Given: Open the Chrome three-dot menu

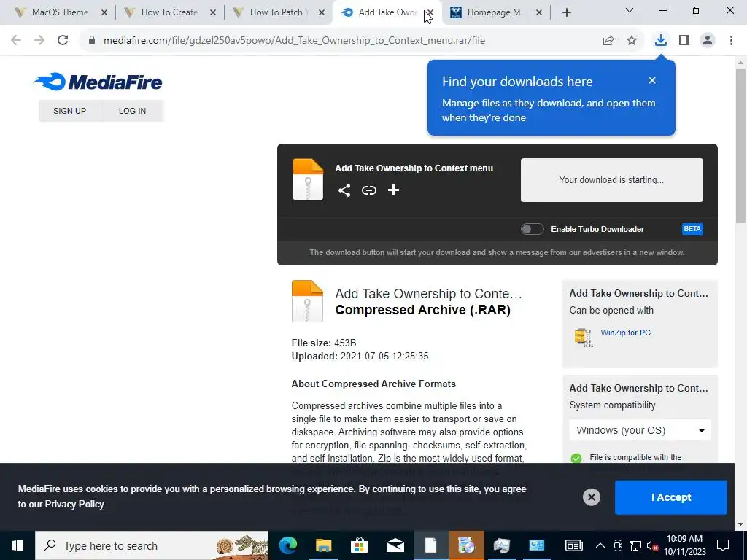Looking at the screenshot, I should point(731,40).
